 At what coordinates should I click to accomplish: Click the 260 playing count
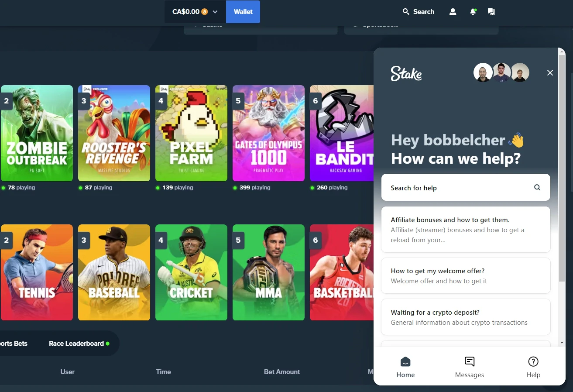pos(332,188)
